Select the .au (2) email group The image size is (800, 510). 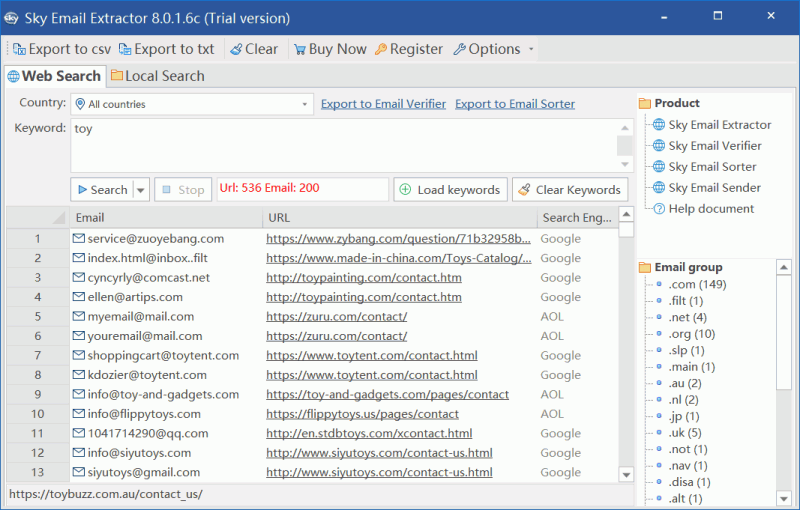685,383
